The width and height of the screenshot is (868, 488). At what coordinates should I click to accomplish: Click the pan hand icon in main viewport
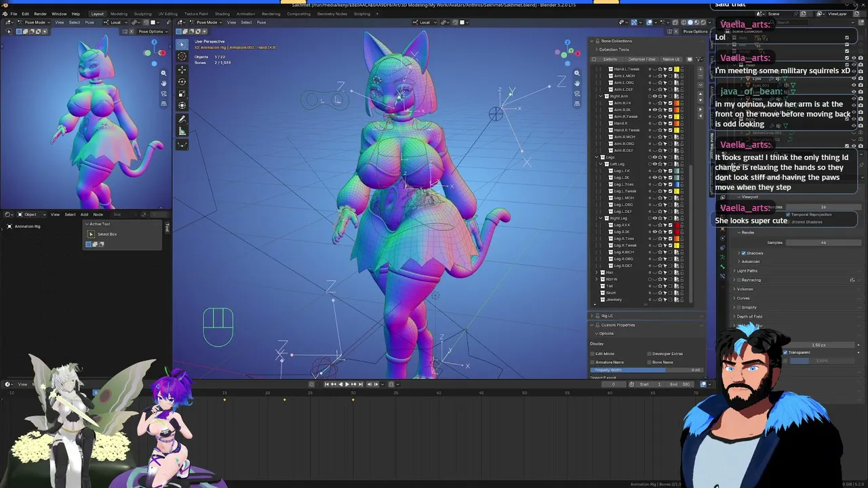coord(576,83)
